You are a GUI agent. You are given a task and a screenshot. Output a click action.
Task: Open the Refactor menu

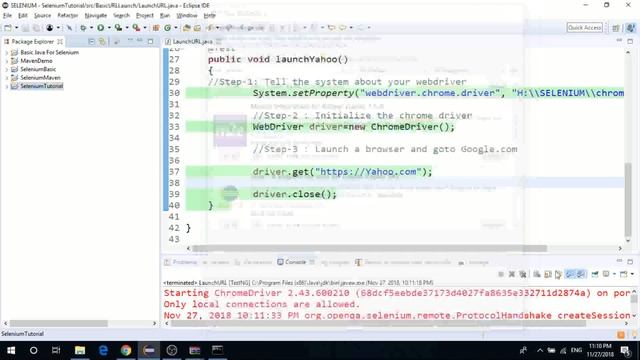(68, 16)
